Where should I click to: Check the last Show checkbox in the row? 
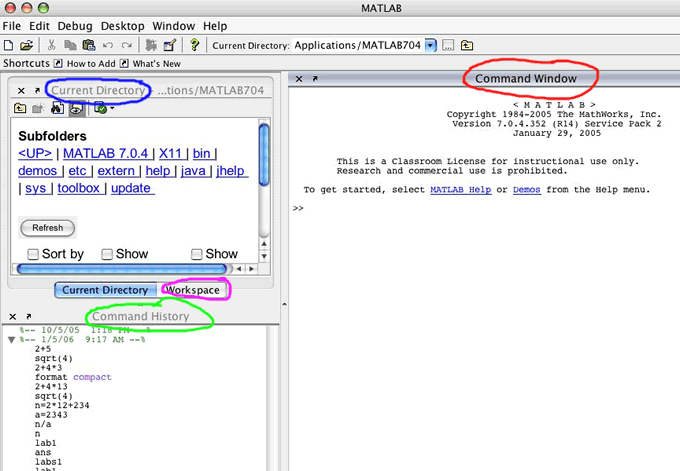[196, 254]
